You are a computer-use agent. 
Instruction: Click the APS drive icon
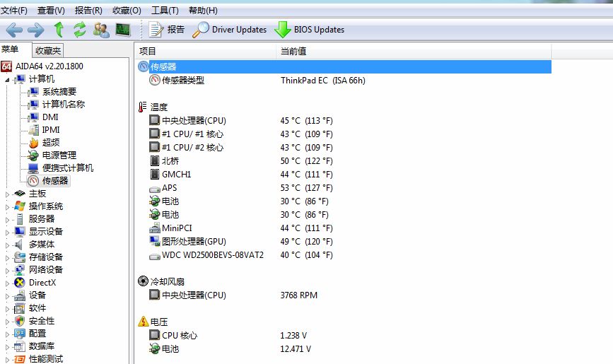coord(155,189)
